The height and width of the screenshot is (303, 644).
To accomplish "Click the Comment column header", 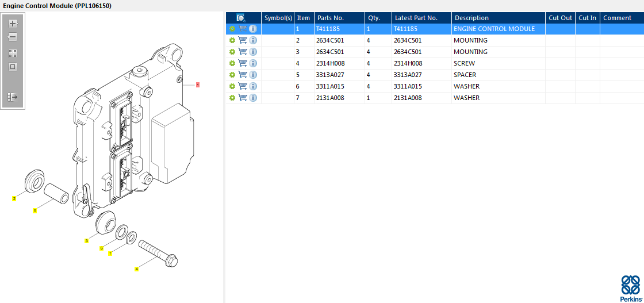I will point(622,18).
